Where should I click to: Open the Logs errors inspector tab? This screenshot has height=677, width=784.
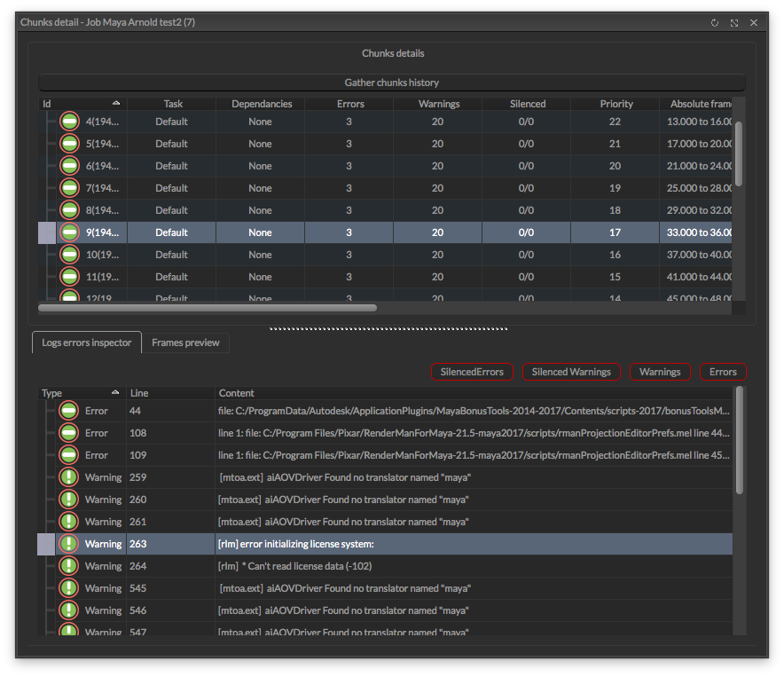(87, 342)
